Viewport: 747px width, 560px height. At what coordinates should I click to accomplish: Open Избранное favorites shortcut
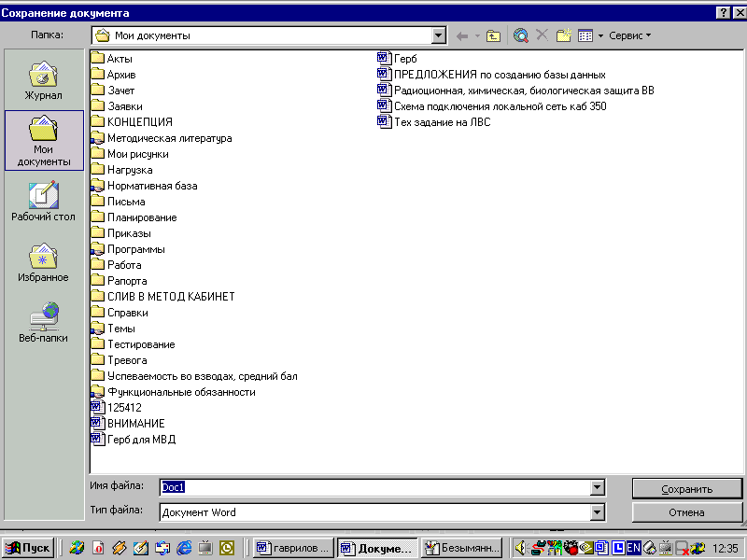point(43,262)
